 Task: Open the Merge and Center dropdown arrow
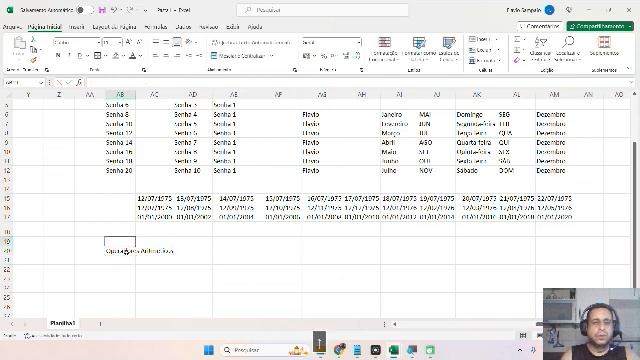point(271,56)
